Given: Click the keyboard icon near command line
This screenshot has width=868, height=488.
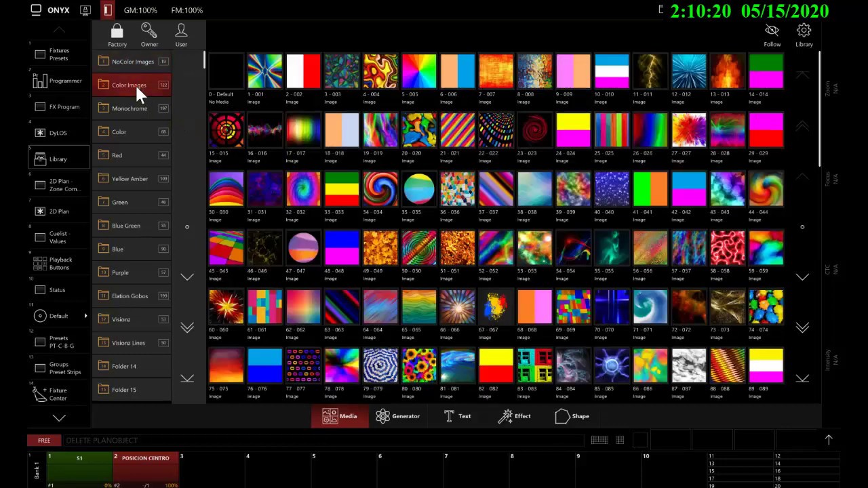Looking at the screenshot, I should pyautogui.click(x=599, y=440).
